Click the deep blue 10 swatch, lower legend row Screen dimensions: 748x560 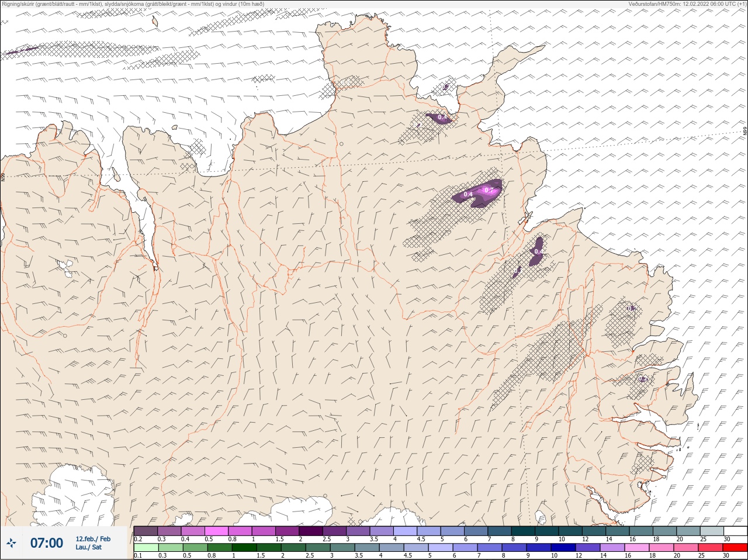coord(563,548)
